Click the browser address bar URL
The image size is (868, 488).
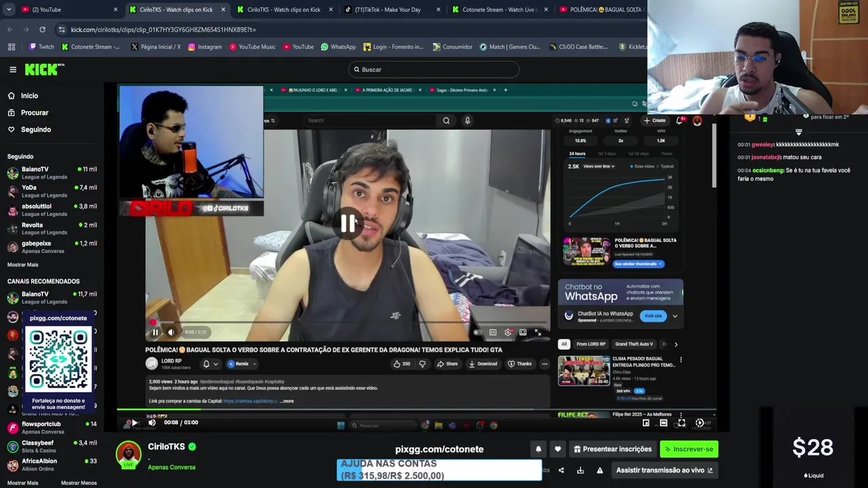[163, 30]
